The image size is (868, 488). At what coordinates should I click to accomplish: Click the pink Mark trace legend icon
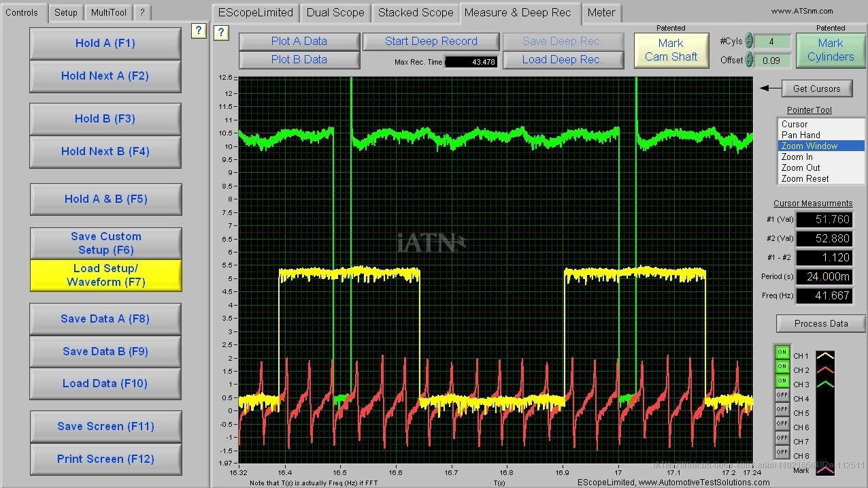824,470
